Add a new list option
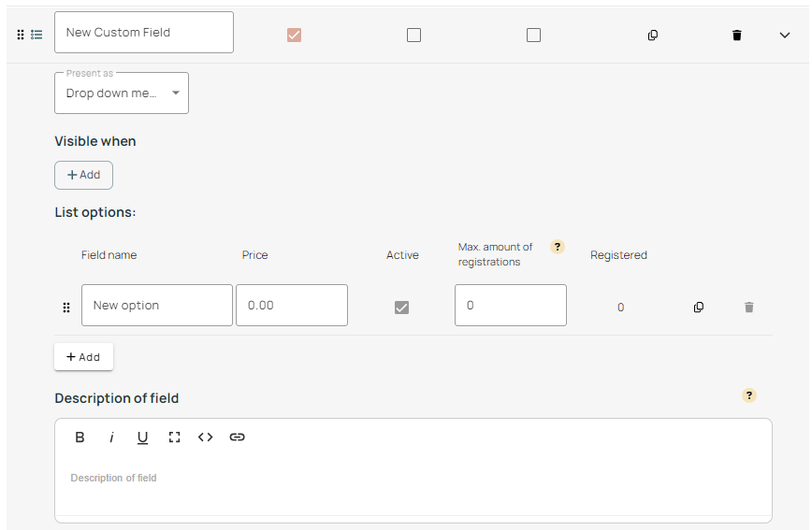Screen dimensions: 812x530 point(83,357)
